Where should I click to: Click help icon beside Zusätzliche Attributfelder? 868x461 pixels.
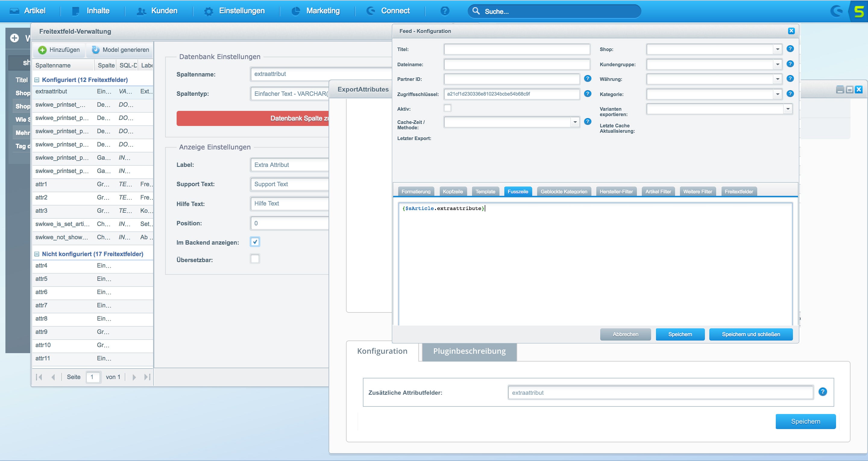coord(822,392)
